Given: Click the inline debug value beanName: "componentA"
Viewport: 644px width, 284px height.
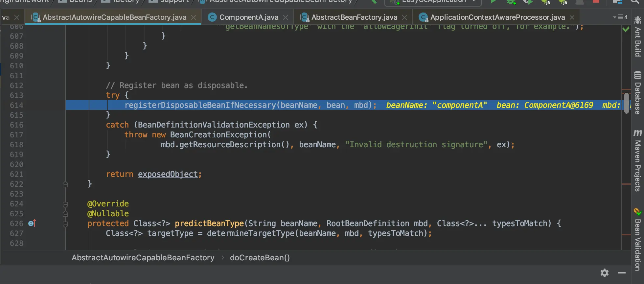Looking at the screenshot, I should pos(437,105).
